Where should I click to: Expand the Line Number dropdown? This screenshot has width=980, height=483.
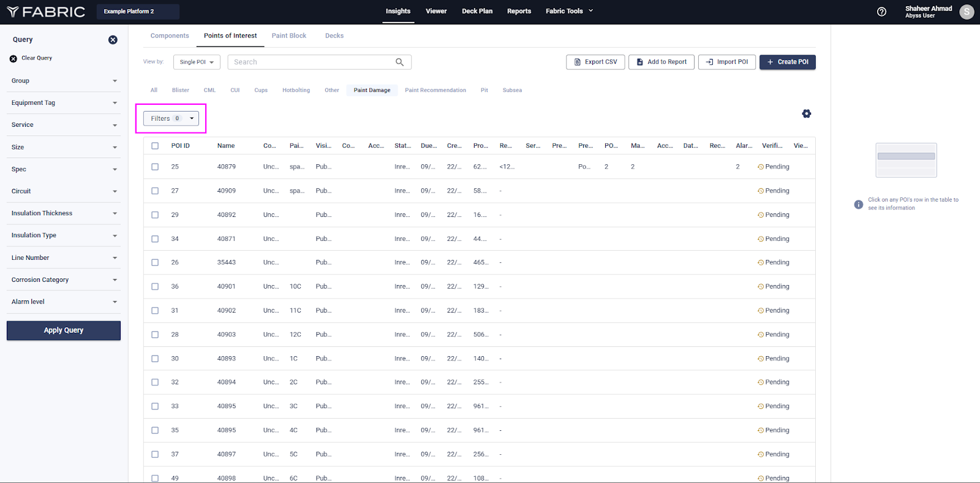[64, 258]
